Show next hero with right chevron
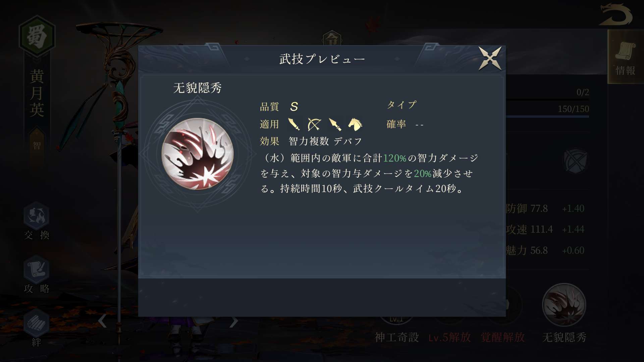Image resolution: width=644 pixels, height=362 pixels. (x=234, y=321)
